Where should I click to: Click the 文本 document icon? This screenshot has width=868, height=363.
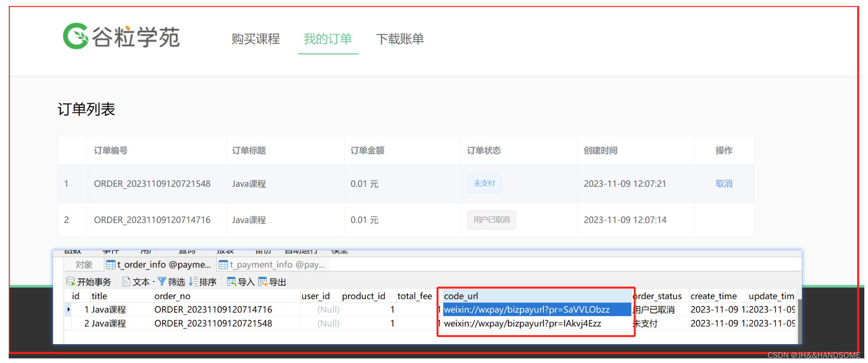(126, 282)
